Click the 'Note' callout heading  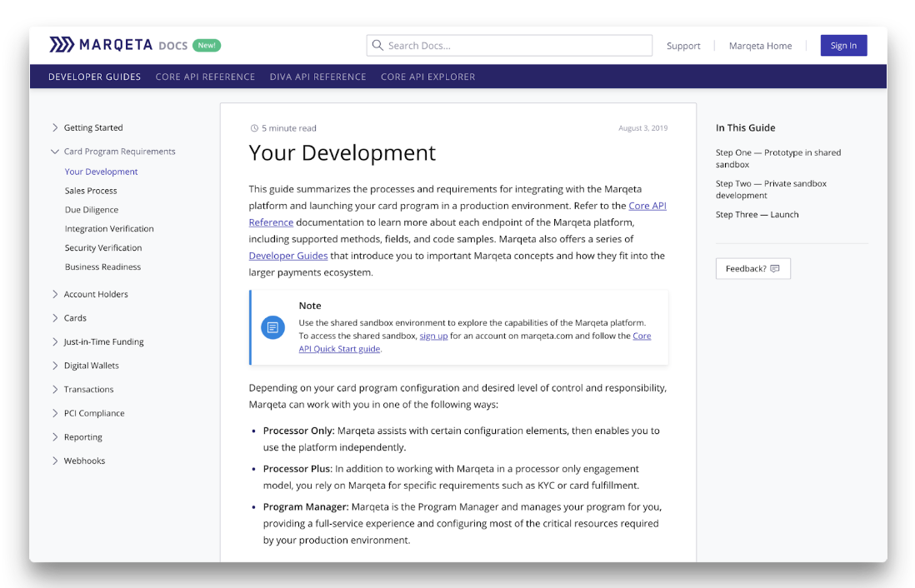pyautogui.click(x=310, y=306)
